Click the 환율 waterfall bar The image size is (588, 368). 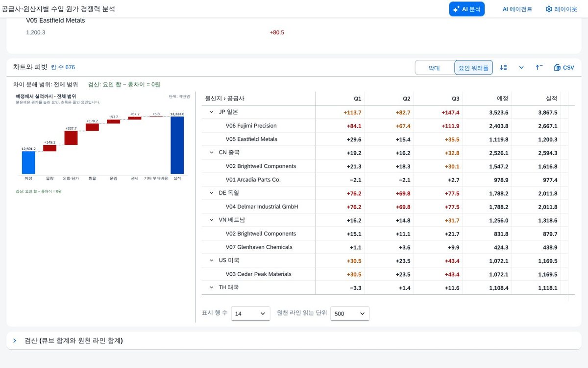(x=92, y=127)
